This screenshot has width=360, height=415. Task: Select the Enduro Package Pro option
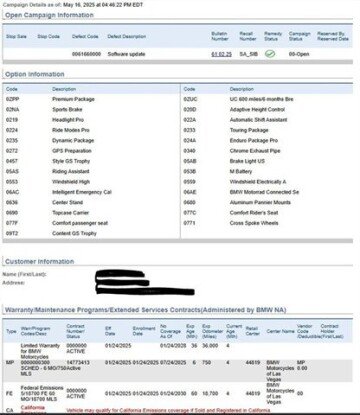point(254,140)
